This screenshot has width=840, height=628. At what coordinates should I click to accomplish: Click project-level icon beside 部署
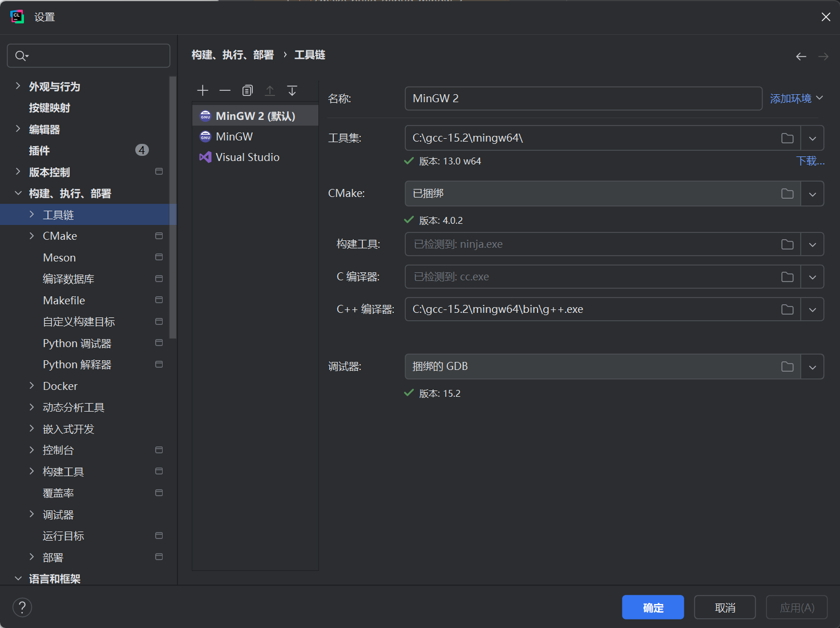click(159, 557)
